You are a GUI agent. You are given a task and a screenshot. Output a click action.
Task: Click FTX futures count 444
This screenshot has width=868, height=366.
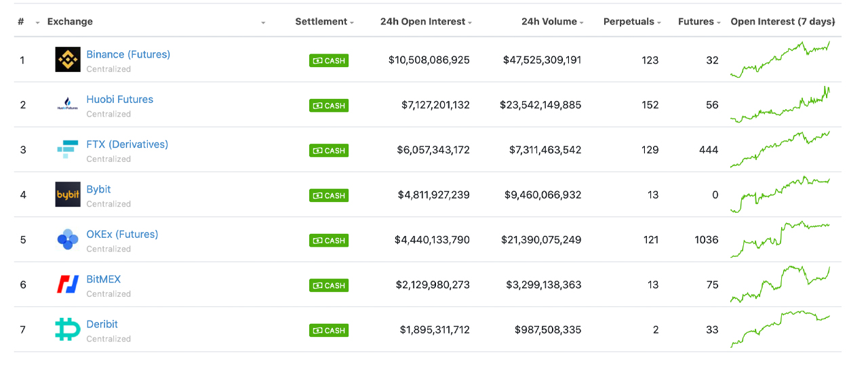click(x=709, y=150)
